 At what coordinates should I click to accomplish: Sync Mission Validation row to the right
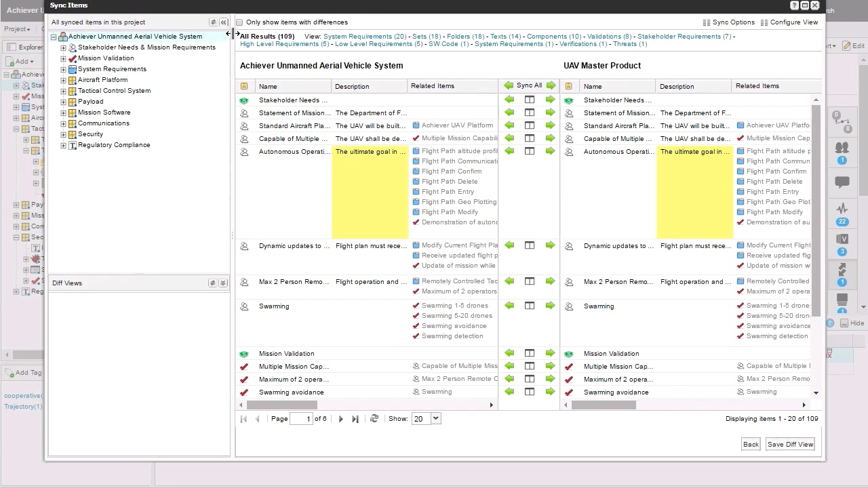(x=550, y=353)
